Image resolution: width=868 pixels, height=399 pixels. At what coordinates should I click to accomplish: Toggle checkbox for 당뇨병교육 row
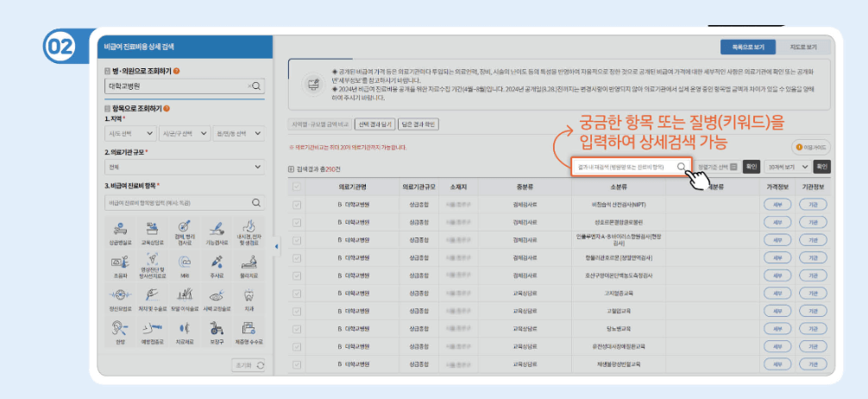[297, 329]
